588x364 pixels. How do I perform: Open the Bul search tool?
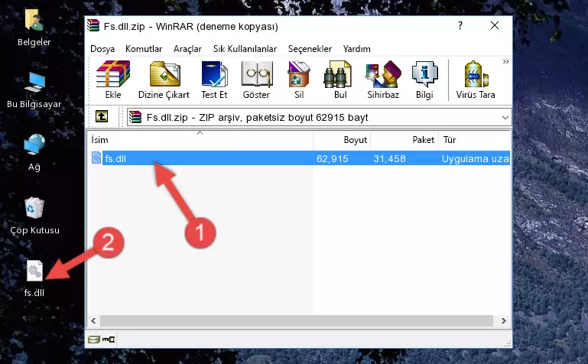point(339,80)
